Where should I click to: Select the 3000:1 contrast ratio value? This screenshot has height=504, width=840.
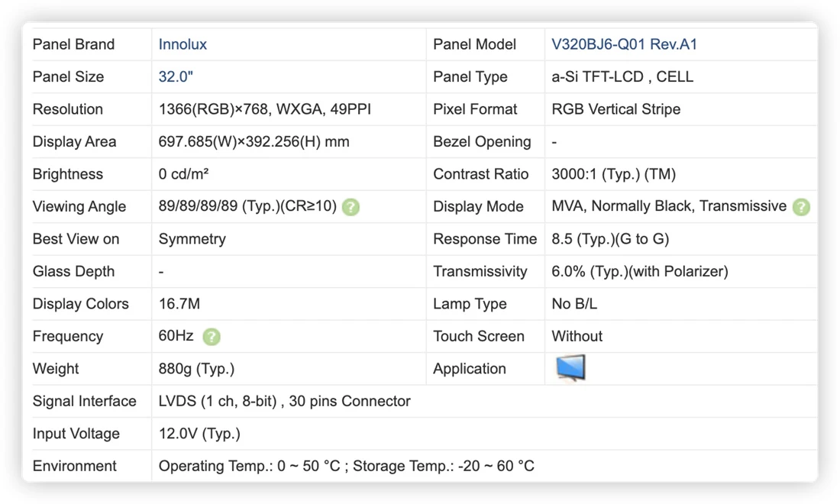(614, 174)
